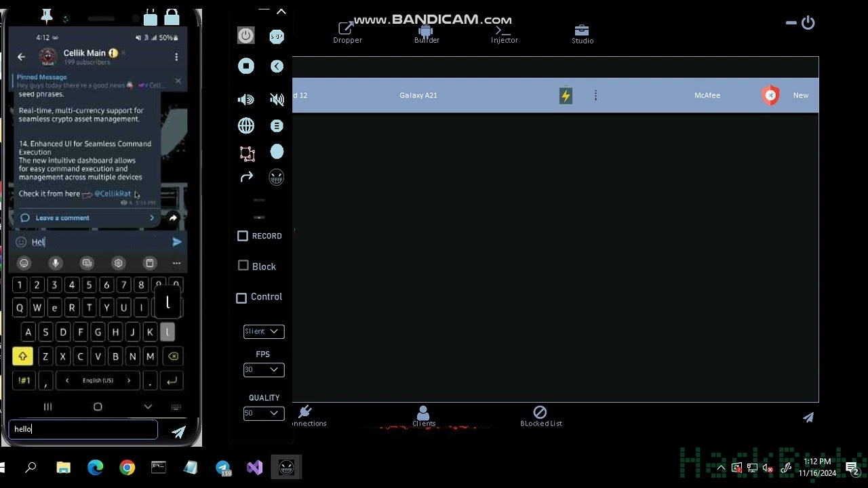Open the Blocked List tab
The image size is (868, 488).
(540, 417)
